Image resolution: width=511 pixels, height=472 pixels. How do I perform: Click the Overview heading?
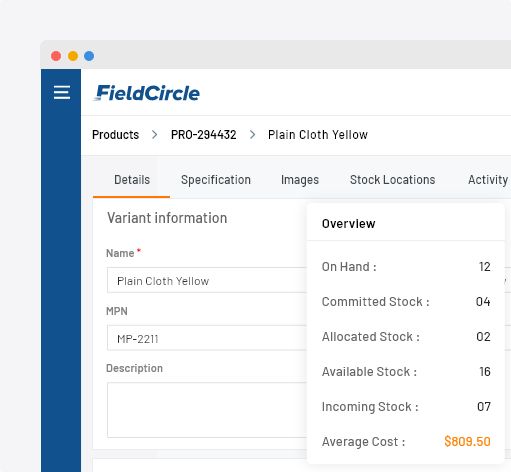pyautogui.click(x=348, y=224)
